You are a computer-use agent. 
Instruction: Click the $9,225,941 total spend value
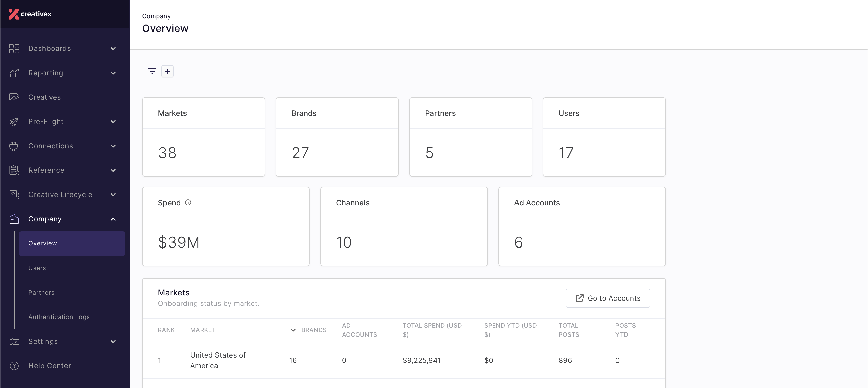click(x=422, y=360)
